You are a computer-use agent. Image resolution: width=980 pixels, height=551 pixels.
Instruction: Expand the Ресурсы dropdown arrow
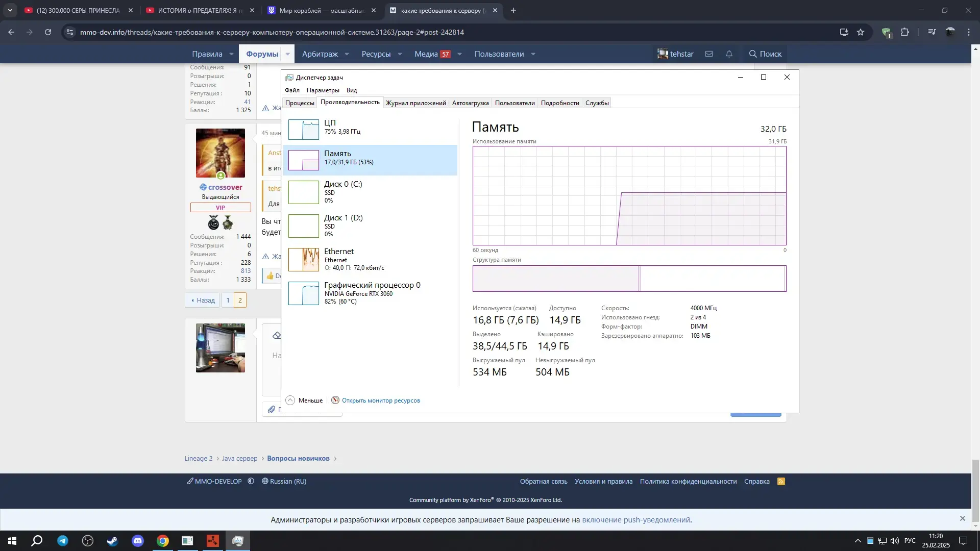400,54
